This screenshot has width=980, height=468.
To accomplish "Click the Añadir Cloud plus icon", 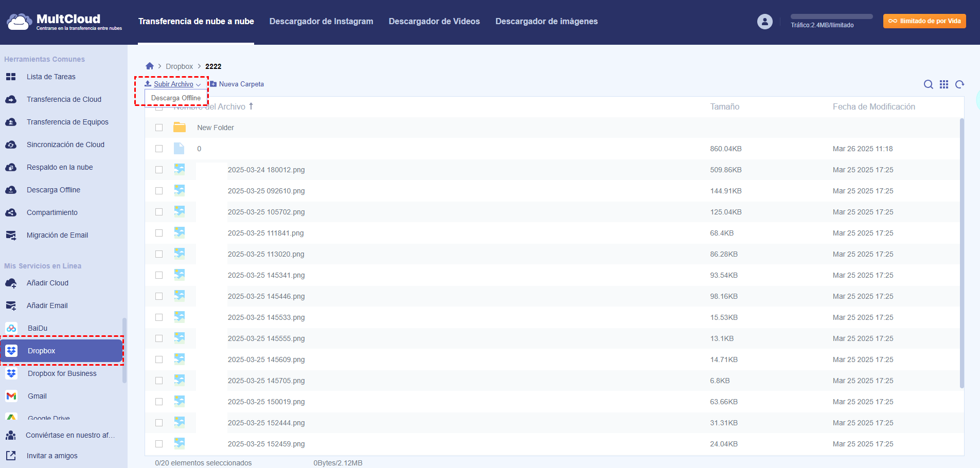I will click(11, 283).
